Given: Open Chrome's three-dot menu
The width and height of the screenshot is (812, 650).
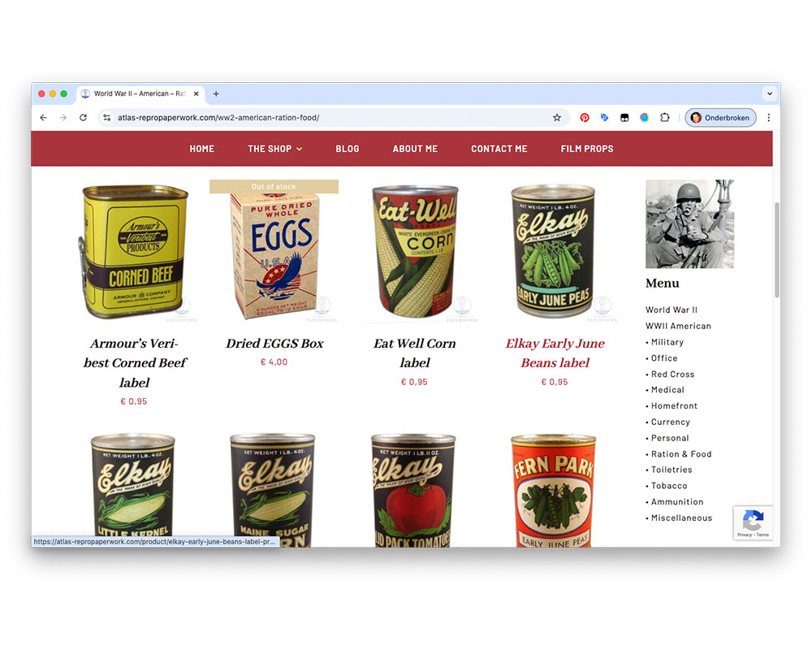Looking at the screenshot, I should (768, 118).
